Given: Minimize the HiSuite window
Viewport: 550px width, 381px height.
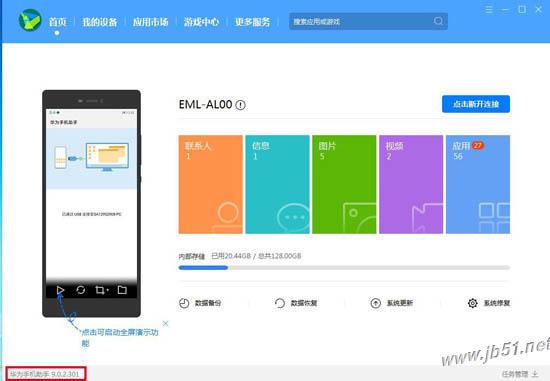Looking at the screenshot, I should [x=505, y=10].
